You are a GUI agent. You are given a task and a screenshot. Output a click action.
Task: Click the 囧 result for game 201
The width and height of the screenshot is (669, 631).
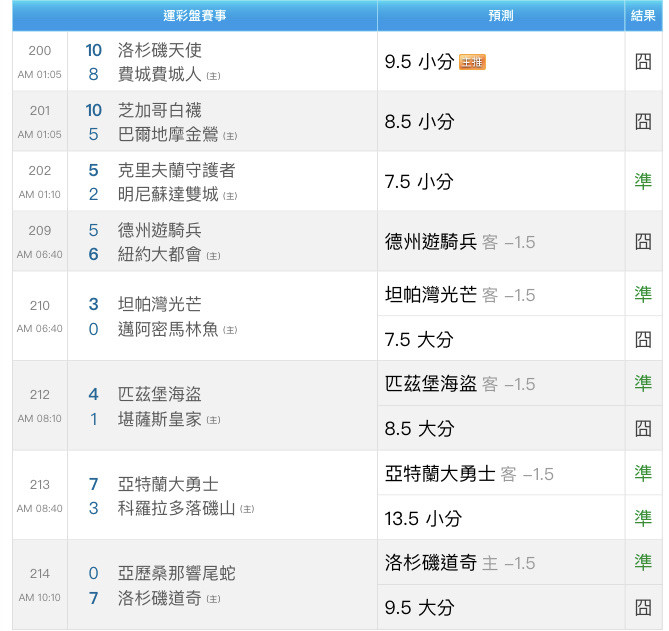coord(643,122)
